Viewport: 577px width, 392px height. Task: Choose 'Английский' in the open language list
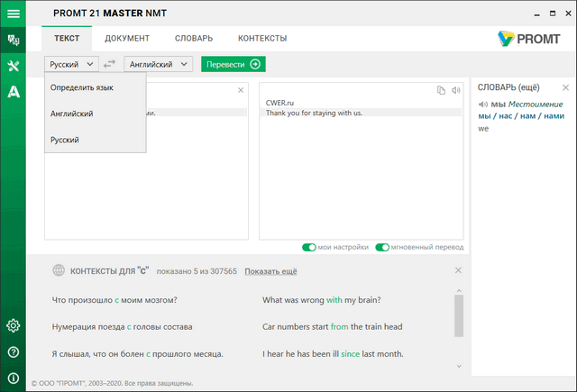(72, 114)
